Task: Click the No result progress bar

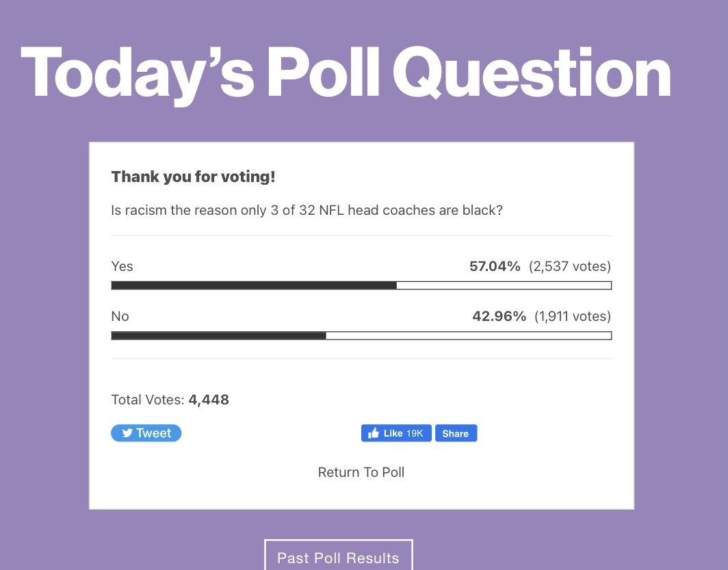Action: click(361, 335)
